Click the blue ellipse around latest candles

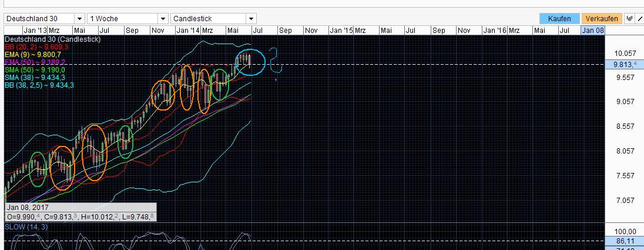266,61
